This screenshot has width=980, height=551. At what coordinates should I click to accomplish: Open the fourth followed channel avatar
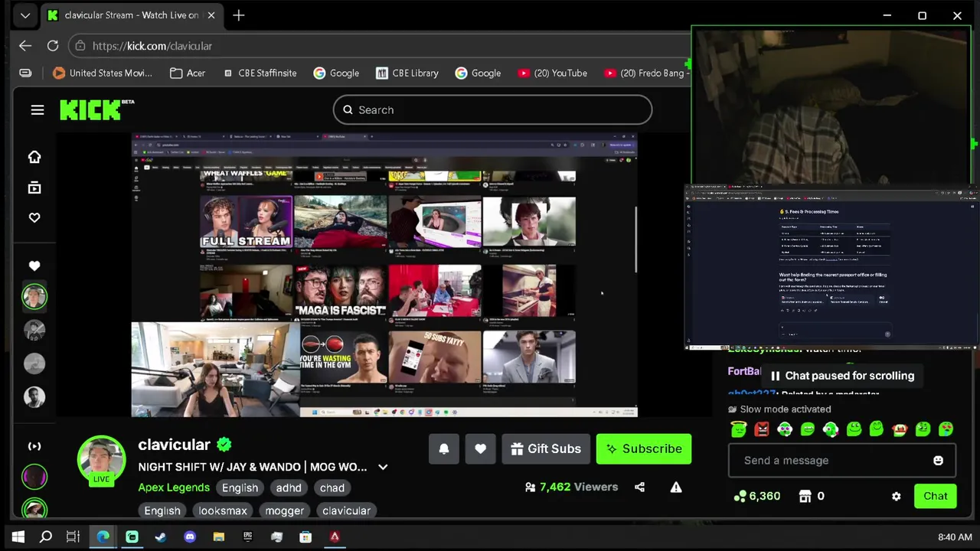[34, 397]
